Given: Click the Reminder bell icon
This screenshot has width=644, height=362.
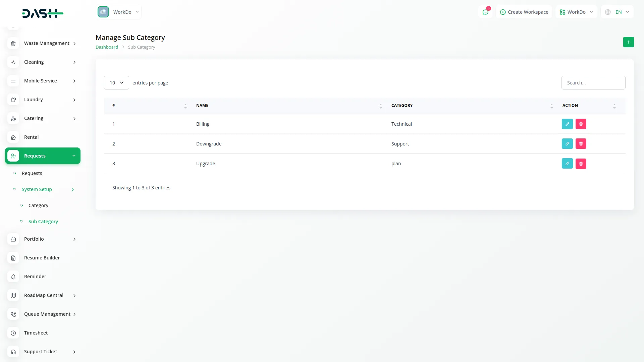Looking at the screenshot, I should click(x=13, y=277).
